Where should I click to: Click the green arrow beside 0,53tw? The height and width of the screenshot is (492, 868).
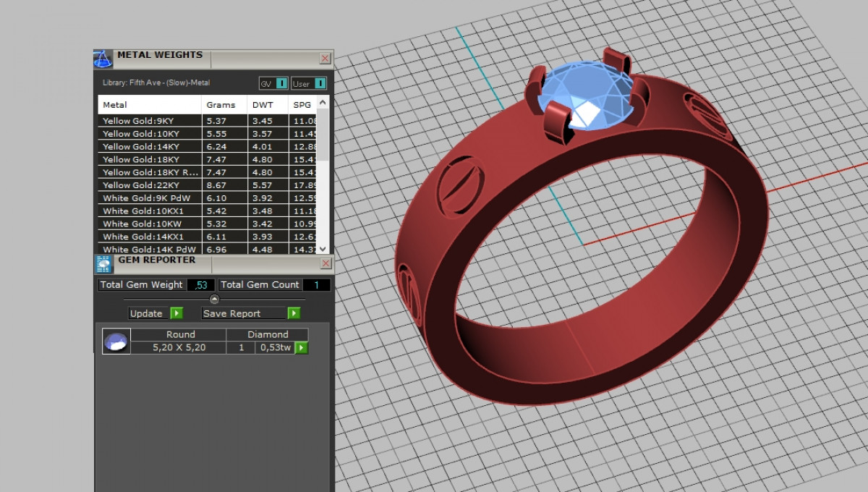pyautogui.click(x=302, y=348)
